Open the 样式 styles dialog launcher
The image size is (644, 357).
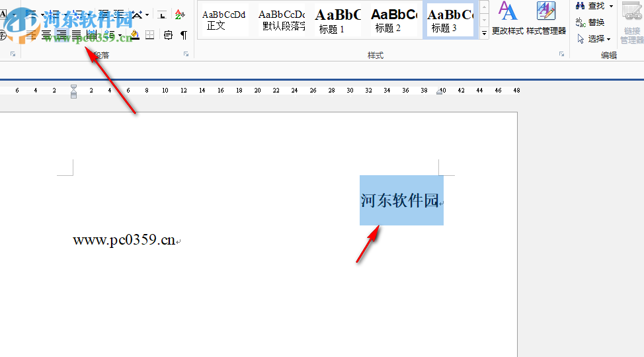pos(561,54)
